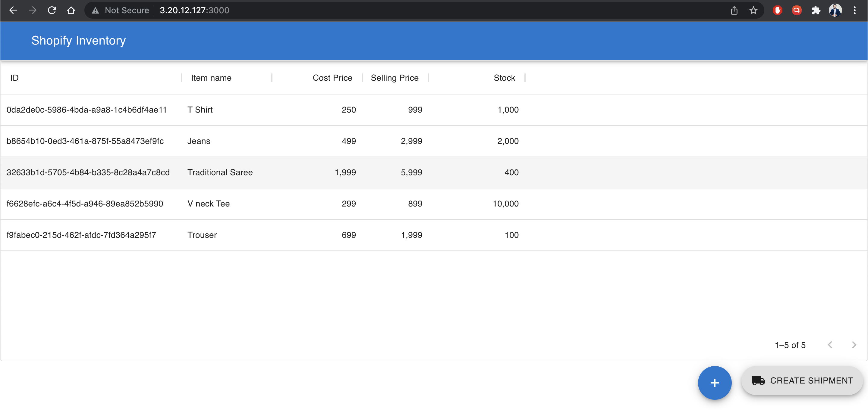
Task: Click the CREATE SHIPMENT button label
Action: tap(811, 380)
